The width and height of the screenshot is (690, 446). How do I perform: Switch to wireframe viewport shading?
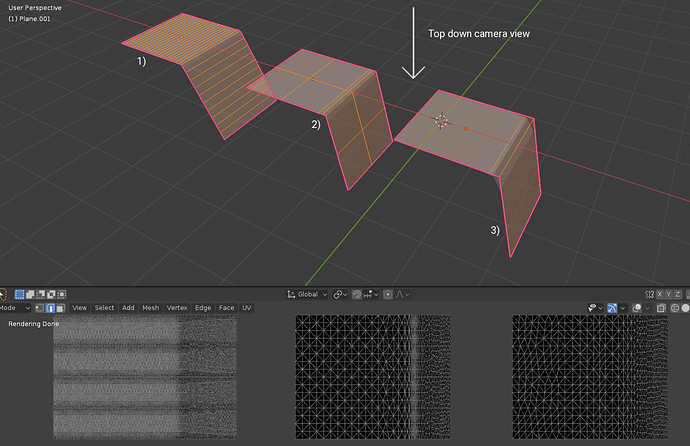click(675, 308)
